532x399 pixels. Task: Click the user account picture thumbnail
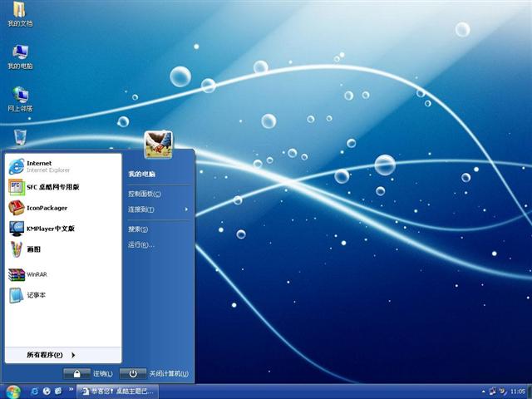pos(158,145)
